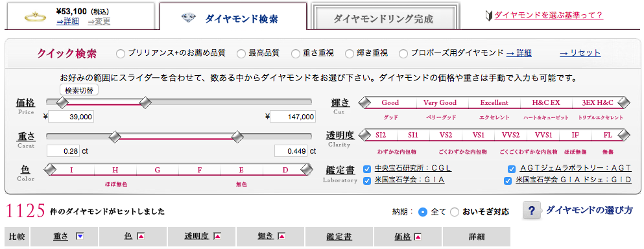Click the color column sort arrow icon
Viewport: 644px width, 249px height.
coord(141,236)
